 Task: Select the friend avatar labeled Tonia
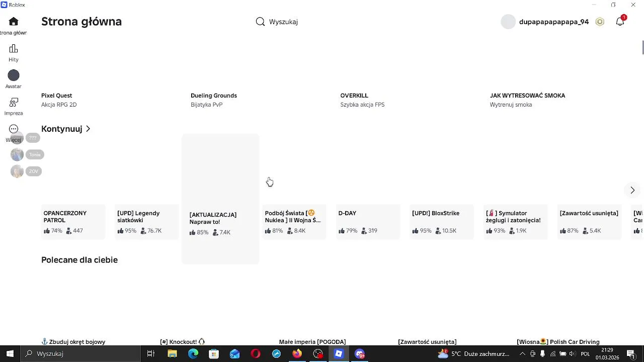[17, 154]
